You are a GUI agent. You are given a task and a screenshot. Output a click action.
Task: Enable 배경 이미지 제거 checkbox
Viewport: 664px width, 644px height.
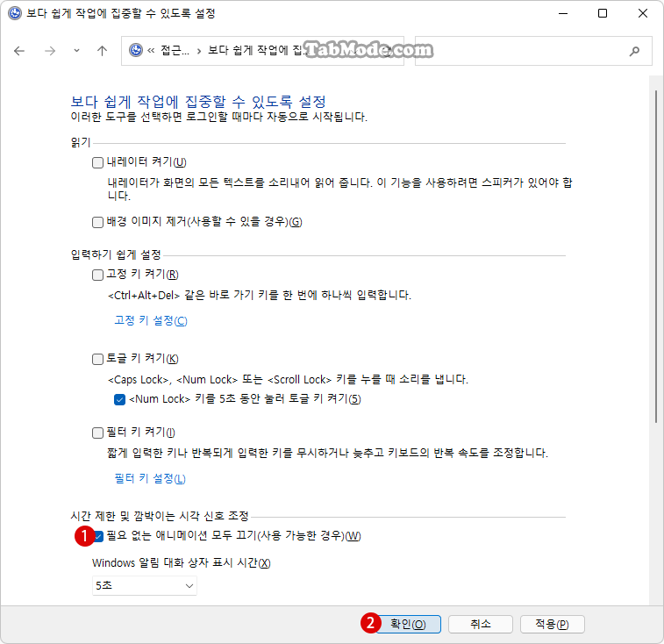(97, 223)
